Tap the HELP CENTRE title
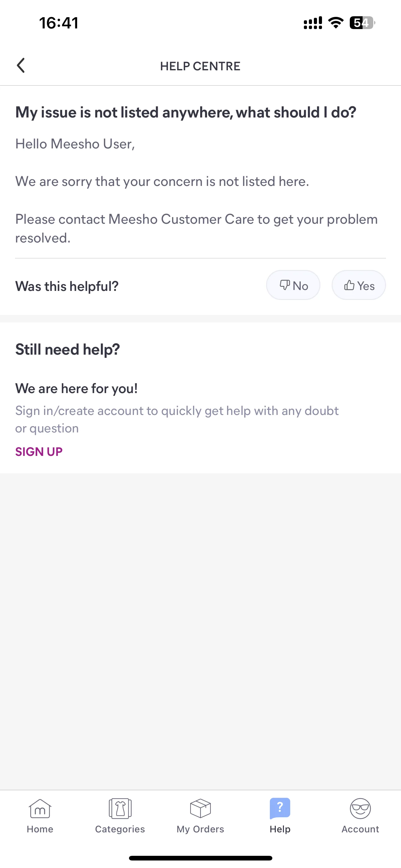 pyautogui.click(x=200, y=66)
